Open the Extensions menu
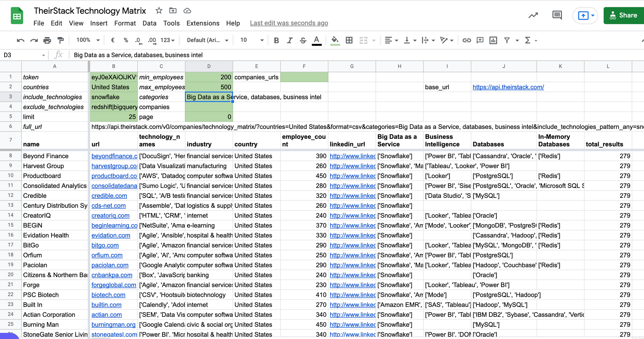 pyautogui.click(x=203, y=23)
